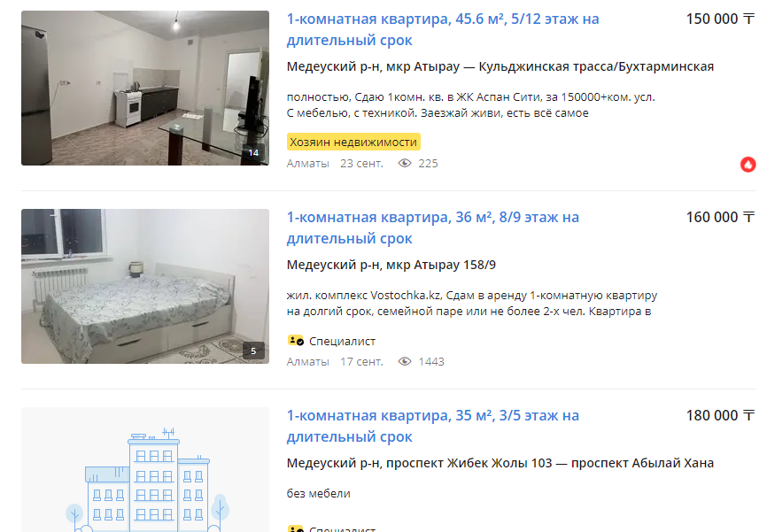Image resolution: width=767 pixels, height=532 pixels.
Task: Open the bedroom photo thumbnail
Action: pos(145,286)
